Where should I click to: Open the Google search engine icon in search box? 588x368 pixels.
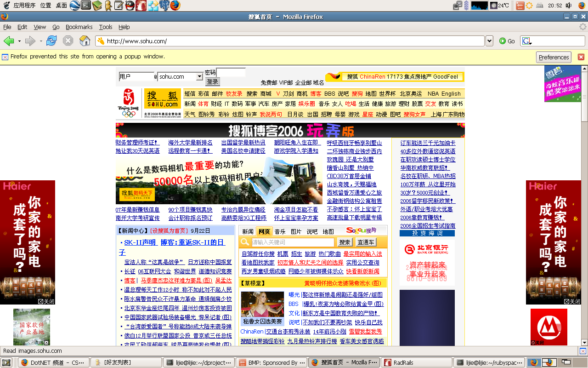526,41
